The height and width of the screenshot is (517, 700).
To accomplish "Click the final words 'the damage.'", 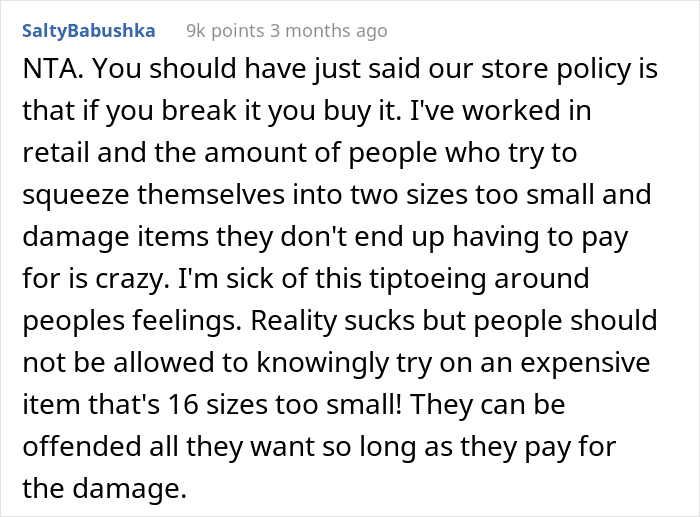I will click(104, 489).
